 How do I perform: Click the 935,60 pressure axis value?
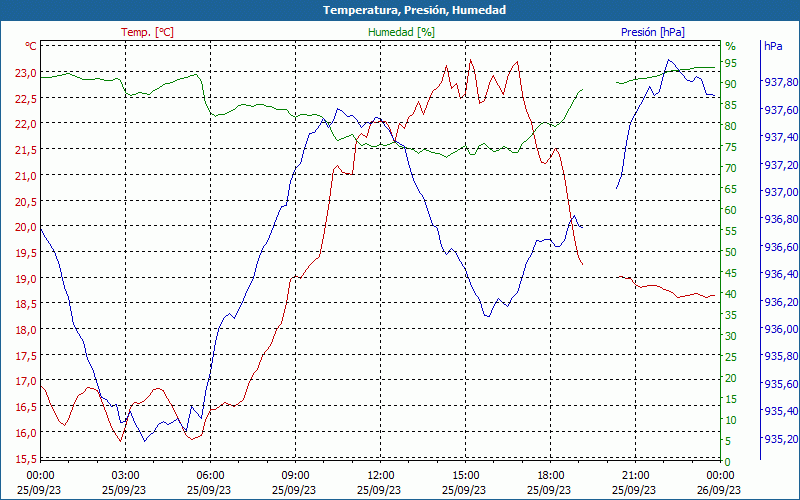pyautogui.click(x=781, y=384)
